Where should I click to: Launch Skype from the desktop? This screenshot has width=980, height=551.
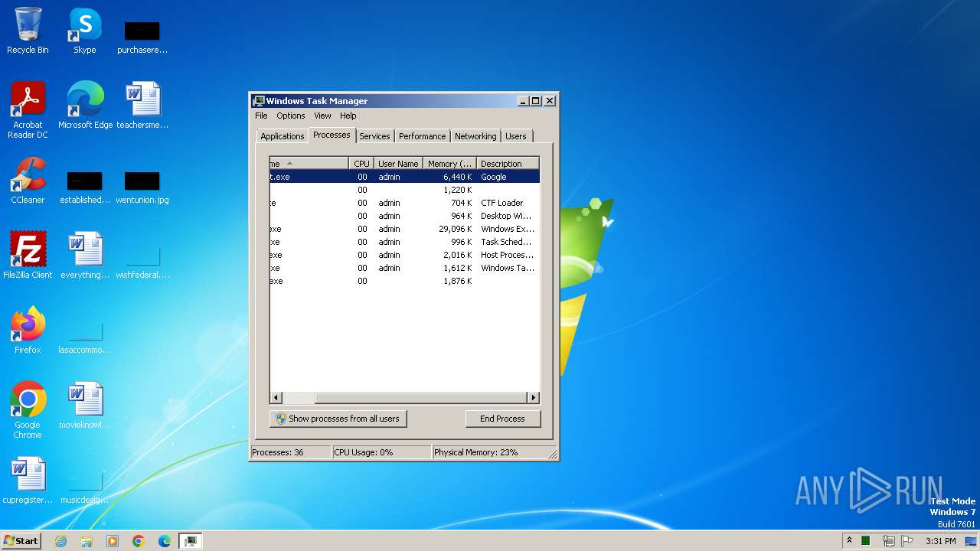pos(85,31)
